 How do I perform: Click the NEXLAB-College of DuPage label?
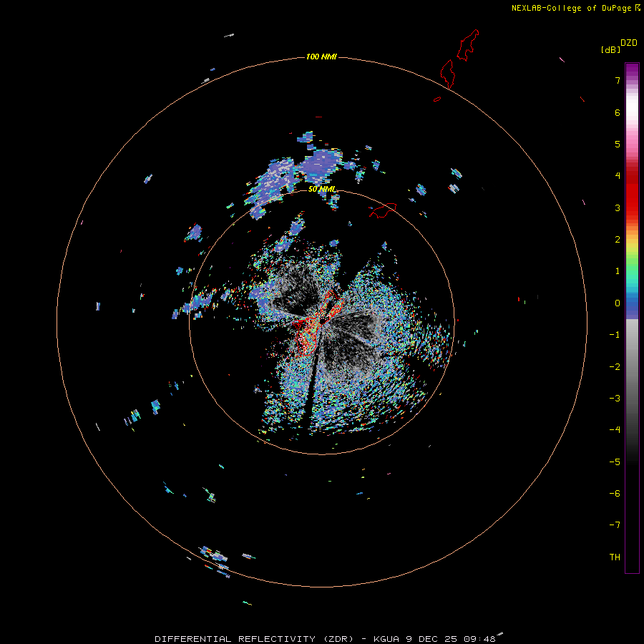coord(571,8)
